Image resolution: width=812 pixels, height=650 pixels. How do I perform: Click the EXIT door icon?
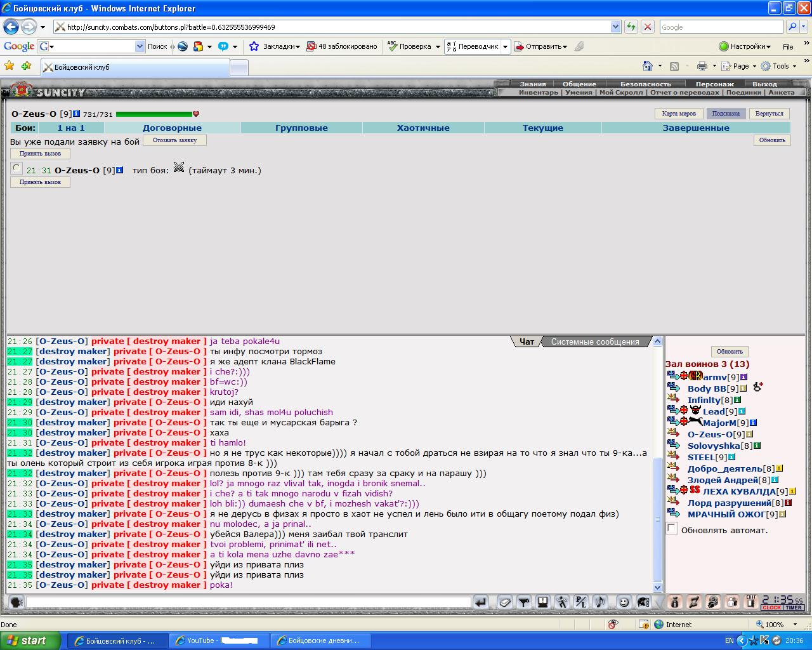click(x=751, y=602)
